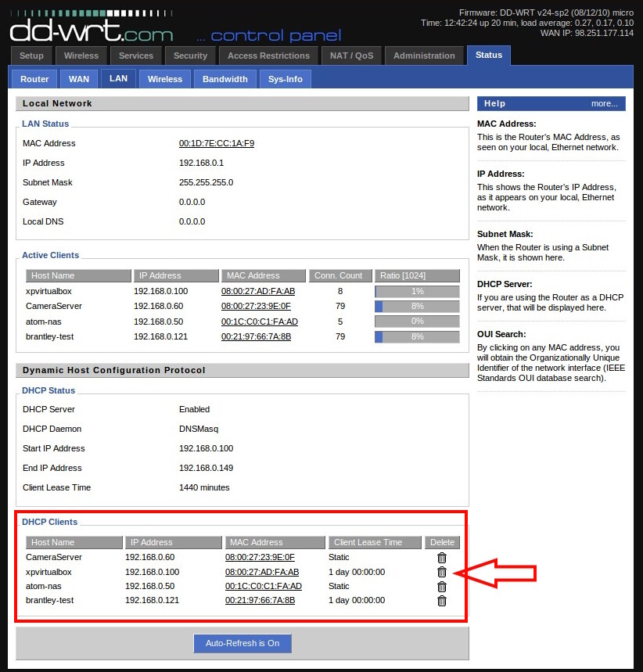The width and height of the screenshot is (643, 672).
Task: Delete the CameraServer DHCP client entry
Action: pyautogui.click(x=441, y=558)
